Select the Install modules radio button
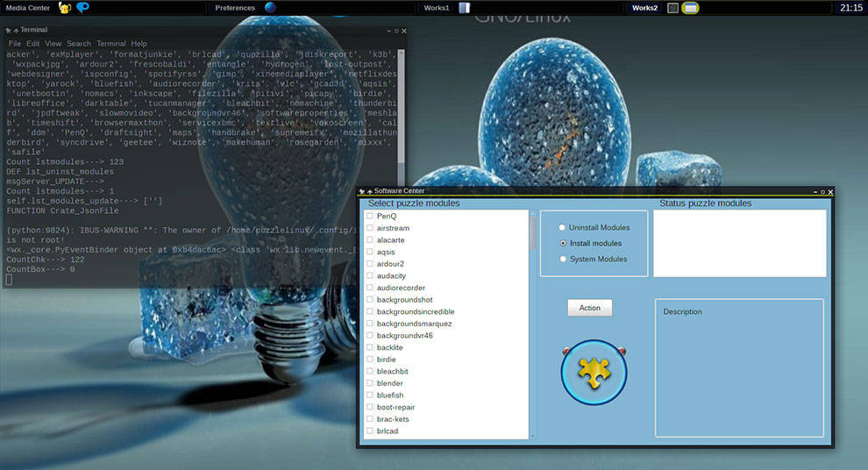Screen dimensions: 868x470 click(x=563, y=243)
